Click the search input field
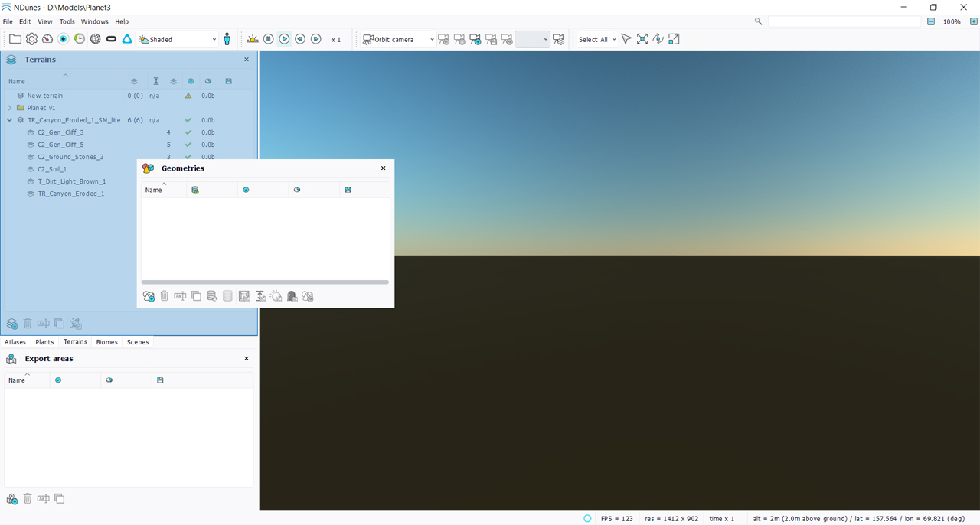The width and height of the screenshot is (980, 525). (844, 21)
